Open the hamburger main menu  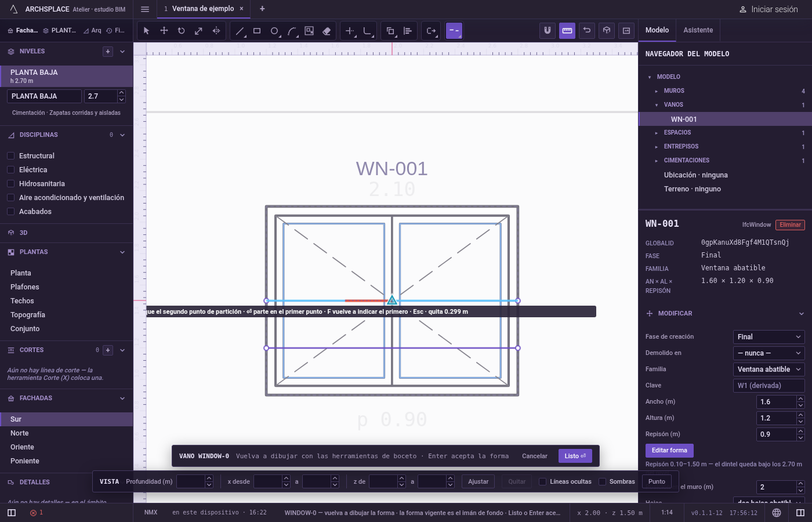tap(145, 9)
